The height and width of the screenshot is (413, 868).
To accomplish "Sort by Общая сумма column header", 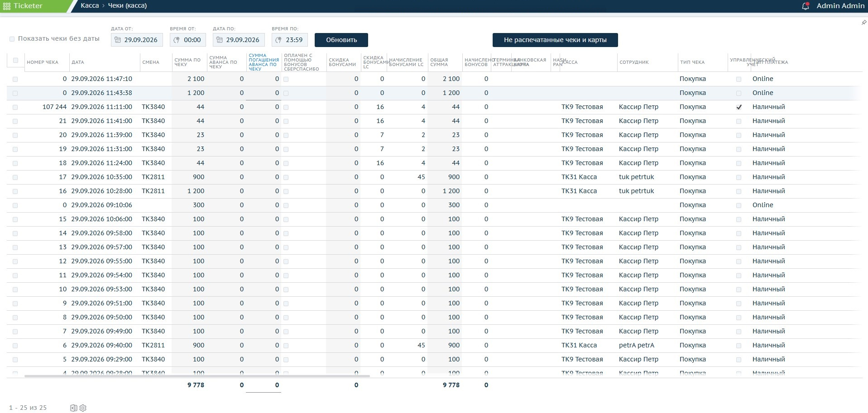I will pyautogui.click(x=439, y=62).
